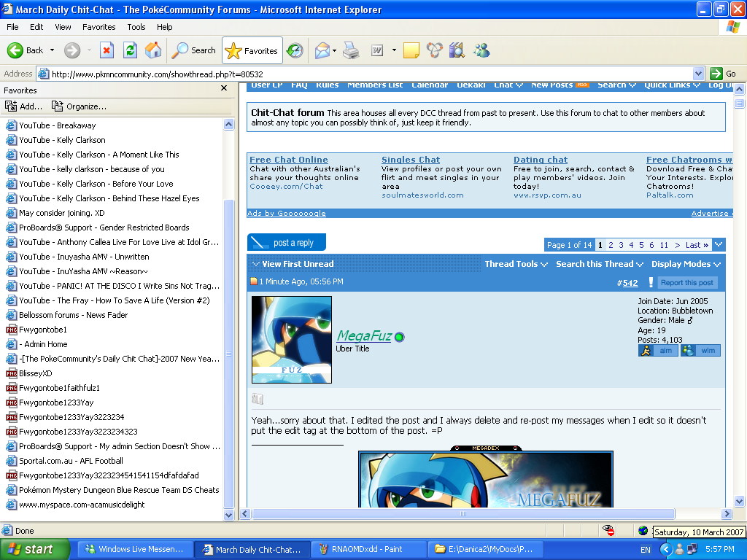The height and width of the screenshot is (560, 747).
Task: Click the horizontal page scrollbar
Action: click(463, 514)
